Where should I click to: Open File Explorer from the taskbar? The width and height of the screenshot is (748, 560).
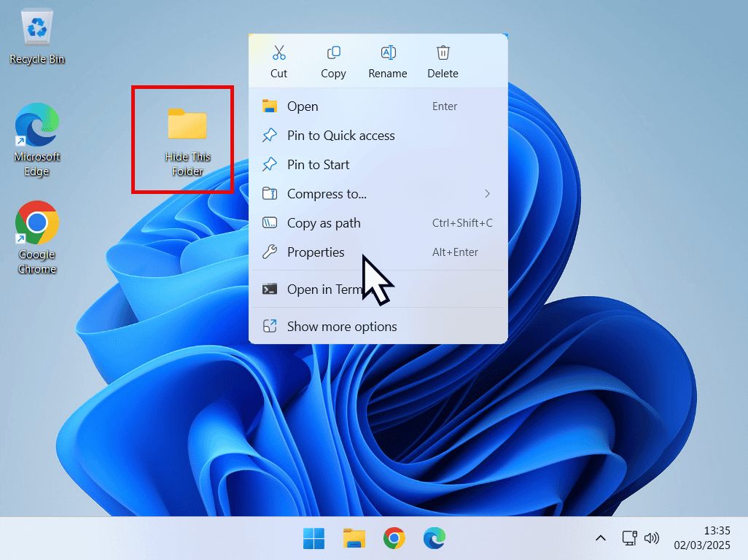354,538
